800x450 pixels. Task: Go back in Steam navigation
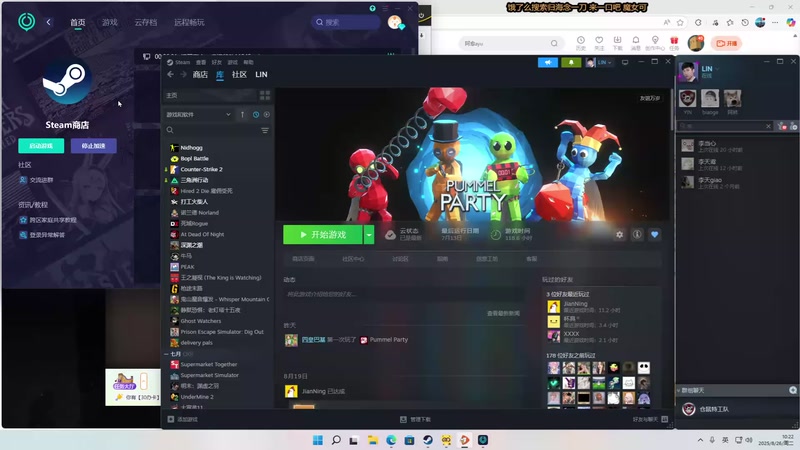pos(170,74)
